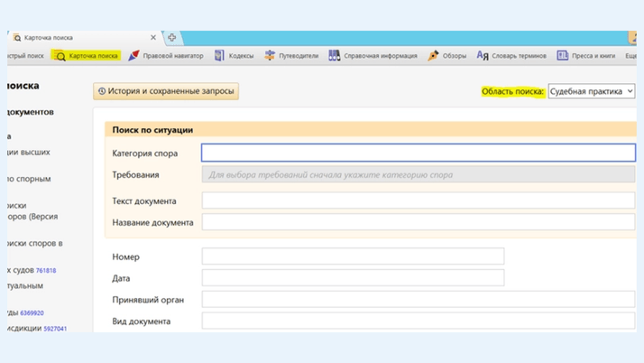Image resolution: width=644 pixels, height=363 pixels.
Task: Select the Дата input field
Action: click(353, 278)
